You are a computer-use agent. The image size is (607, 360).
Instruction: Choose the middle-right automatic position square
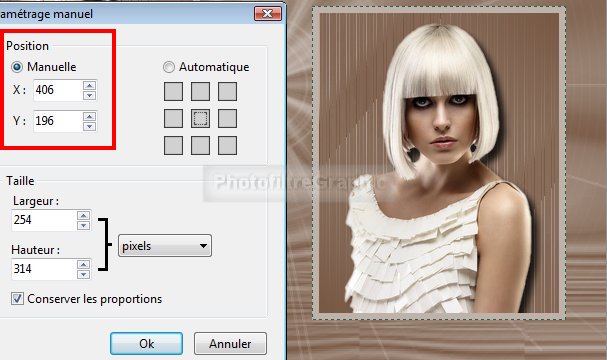[227, 118]
